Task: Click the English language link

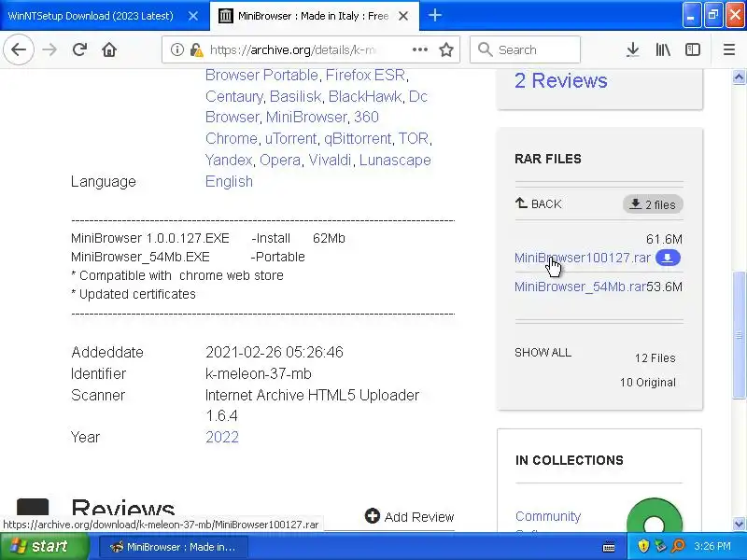Action: (229, 181)
